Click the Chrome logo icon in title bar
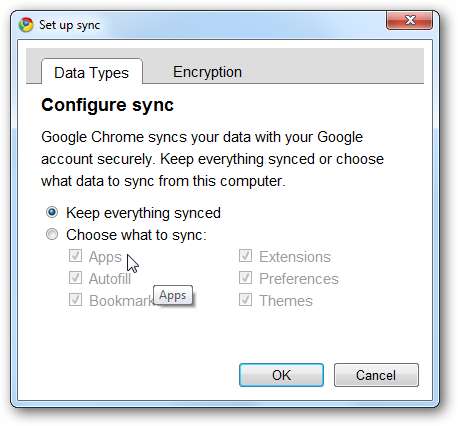Screen dimensions: 458x426 coord(26,25)
